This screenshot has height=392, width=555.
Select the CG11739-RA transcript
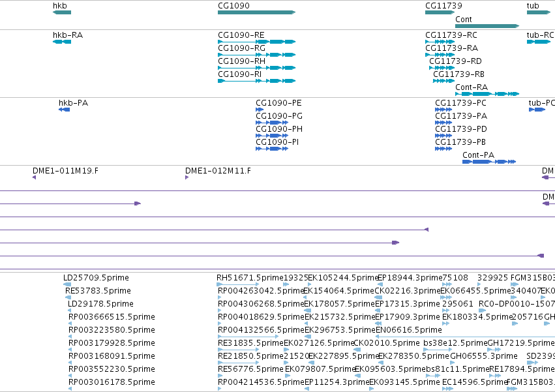coord(440,55)
